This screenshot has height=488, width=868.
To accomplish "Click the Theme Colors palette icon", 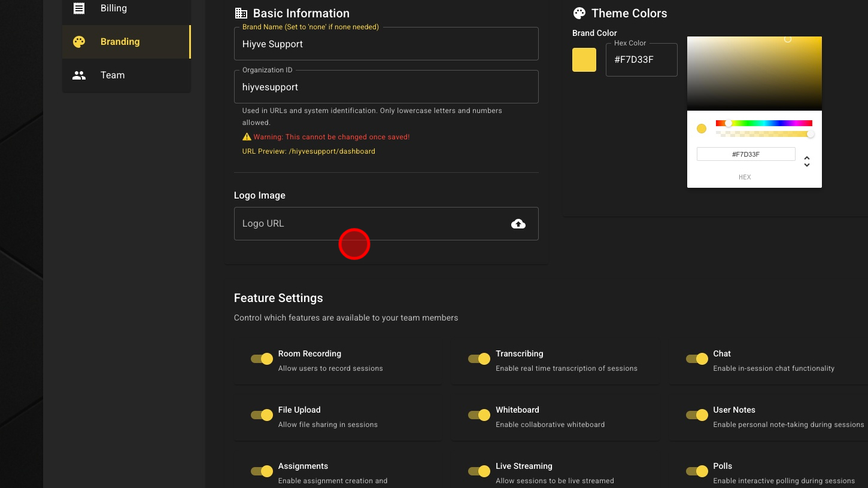I will [x=579, y=13].
